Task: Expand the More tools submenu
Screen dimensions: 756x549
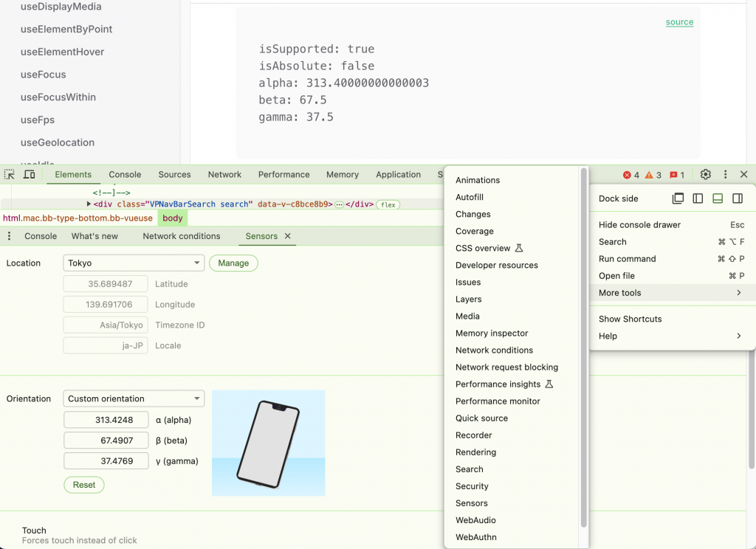Action: click(672, 292)
